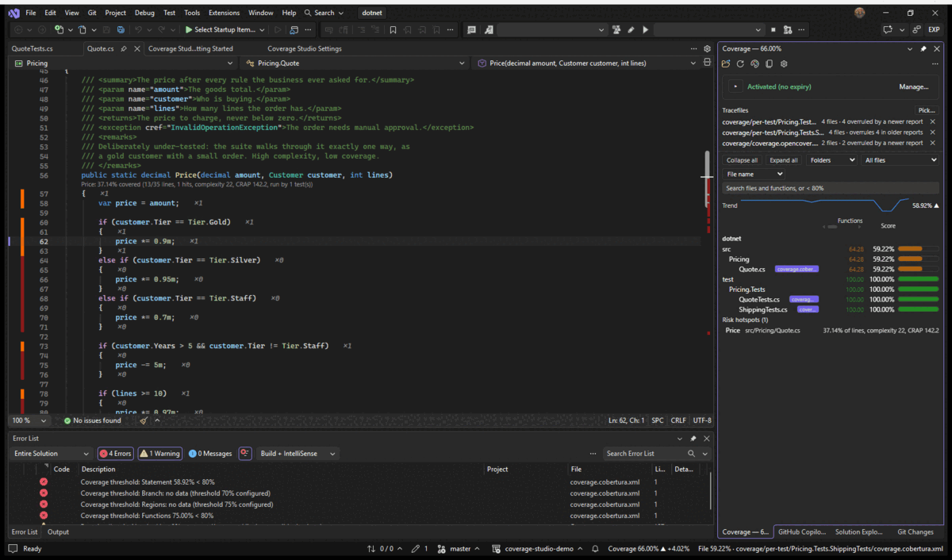952x560 pixels.
Task: Open the Extensions menu
Action: coord(224,13)
